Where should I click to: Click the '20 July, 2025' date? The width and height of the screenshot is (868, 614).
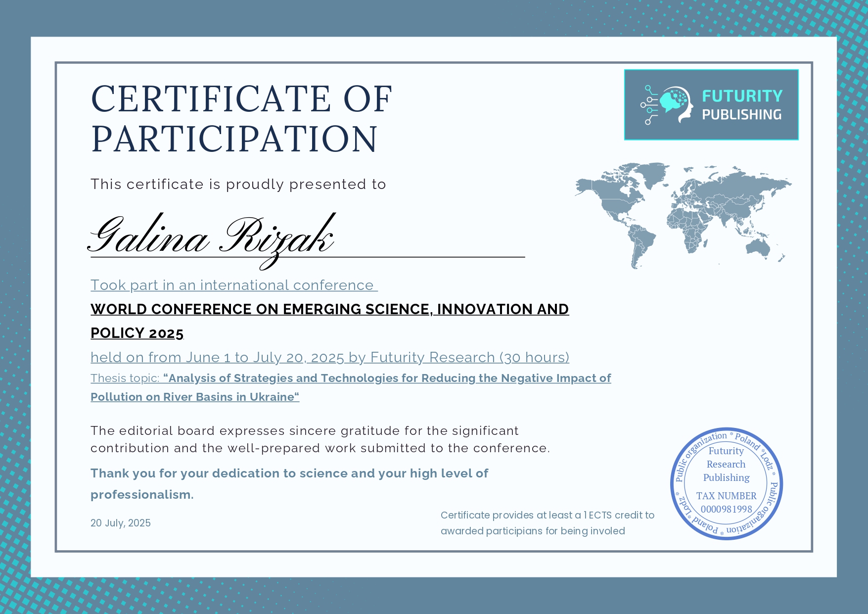coord(121,523)
